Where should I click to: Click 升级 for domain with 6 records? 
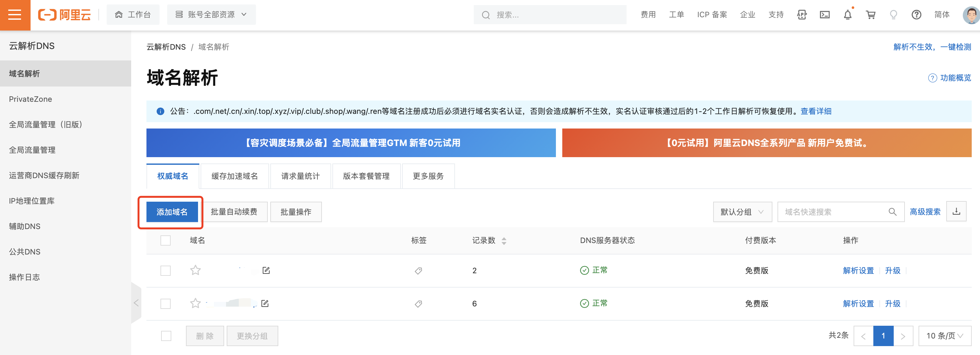pyautogui.click(x=892, y=303)
